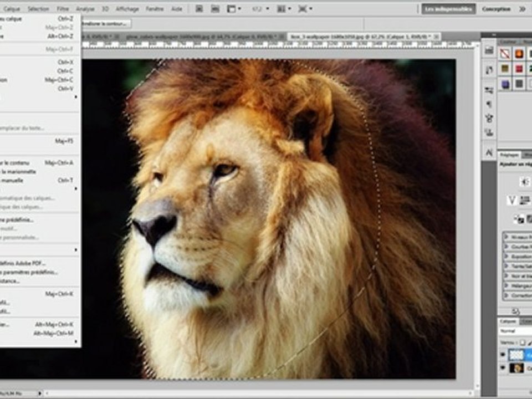Open the History panel icon in the collapsed dock
The width and height of the screenshot is (532, 399).
coord(489,70)
